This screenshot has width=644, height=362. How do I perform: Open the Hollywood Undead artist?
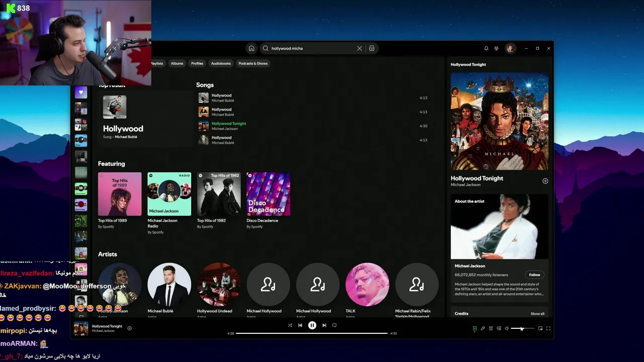pyautogui.click(x=218, y=285)
